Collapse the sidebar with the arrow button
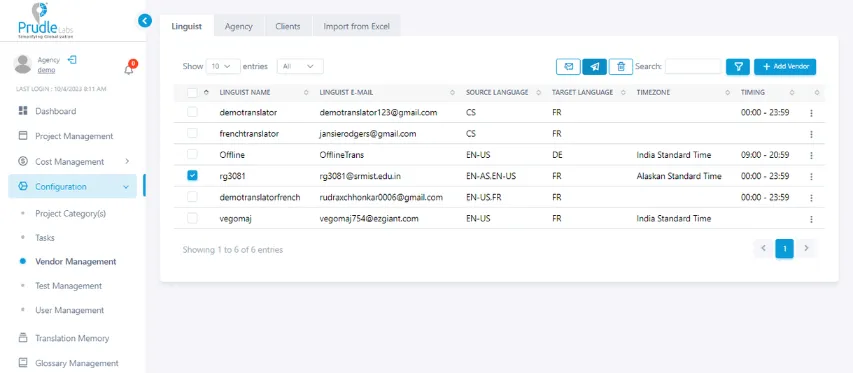Screen dimensions: 853x373 [145, 21]
